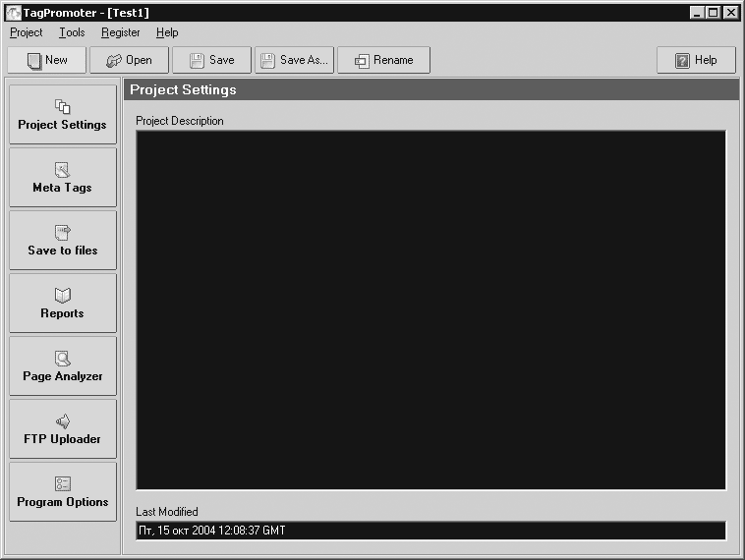Click the Last Modified label
The width and height of the screenshot is (745, 560).
coord(167,512)
